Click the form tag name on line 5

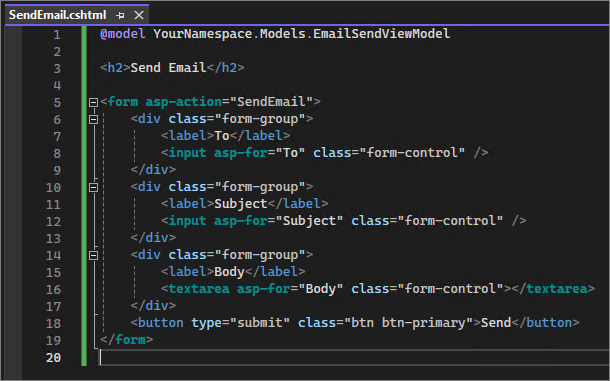123,102
